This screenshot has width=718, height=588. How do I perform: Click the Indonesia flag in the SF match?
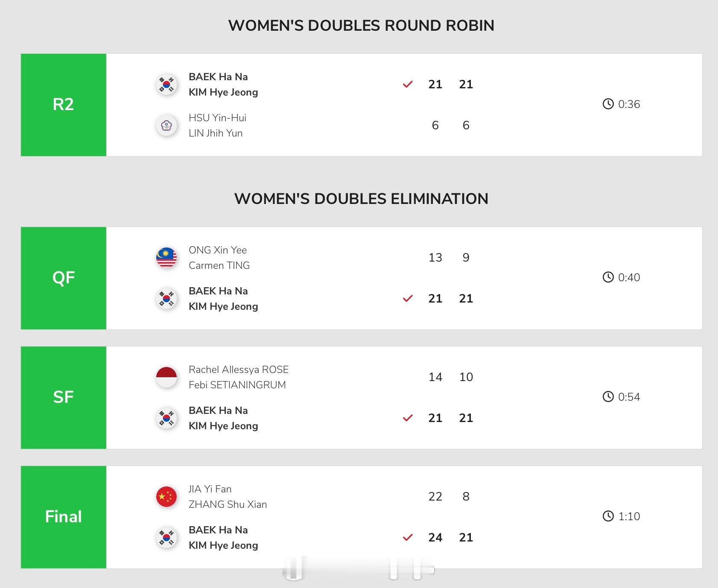coord(166,377)
